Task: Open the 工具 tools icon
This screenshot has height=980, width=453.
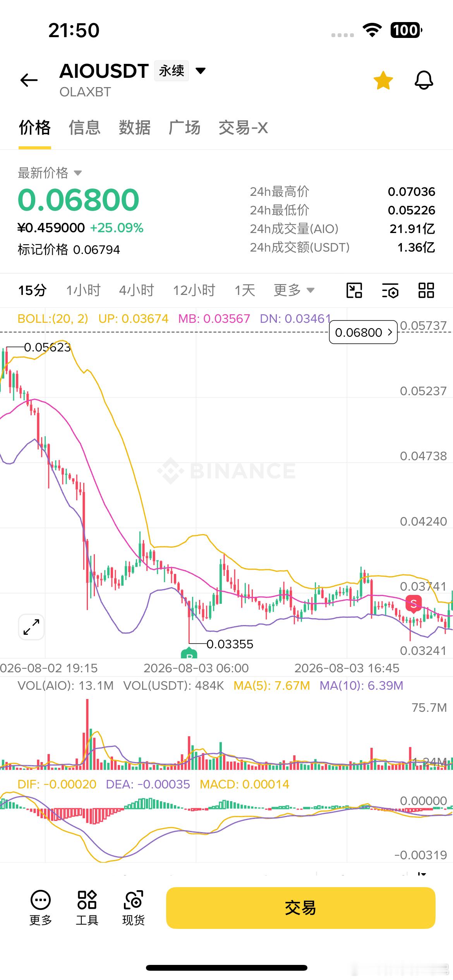Action: pos(87,908)
